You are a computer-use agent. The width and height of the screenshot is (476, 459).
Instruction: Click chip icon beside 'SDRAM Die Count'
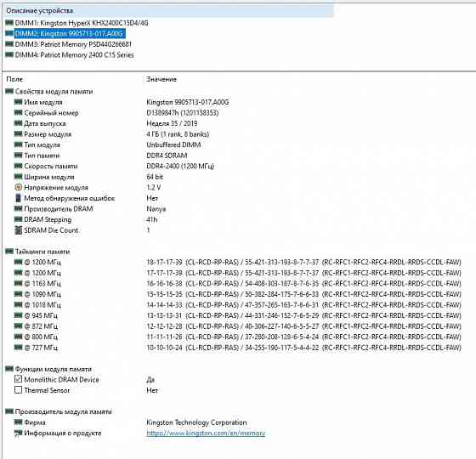coord(18,230)
